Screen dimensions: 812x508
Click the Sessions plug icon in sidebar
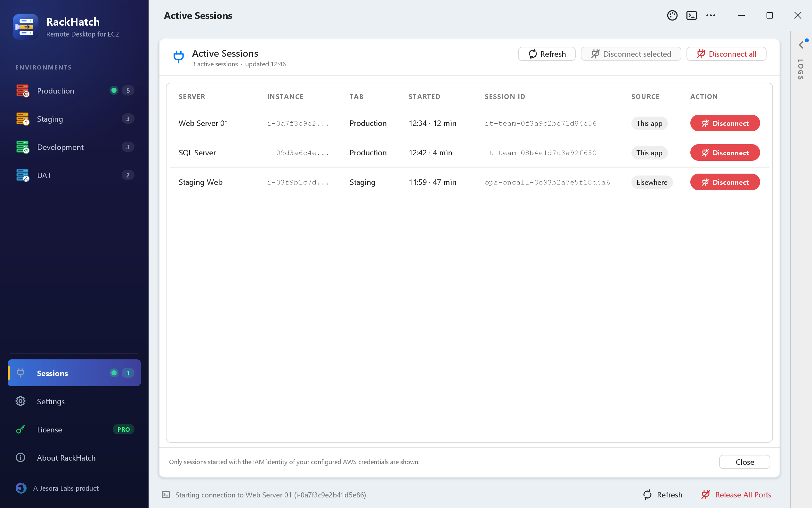coord(20,373)
